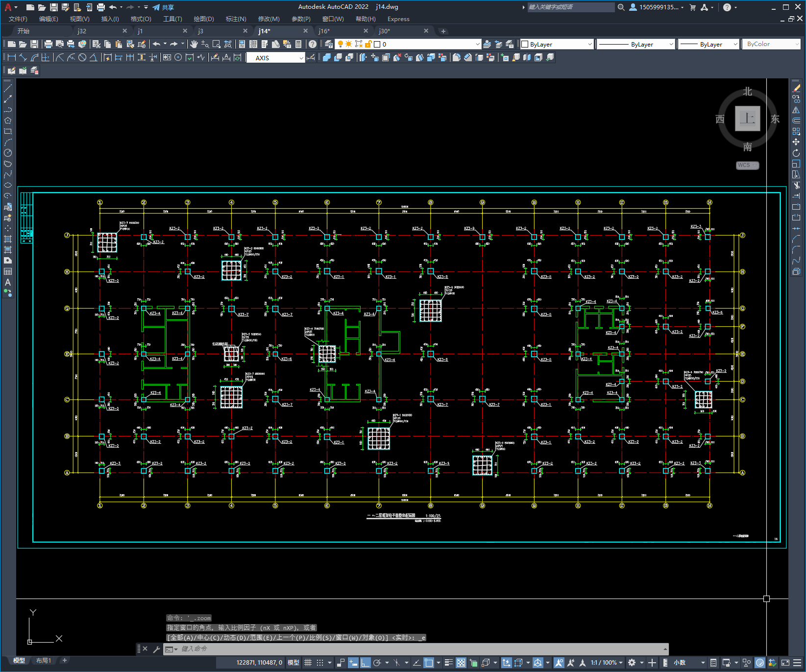Toggle lineweight display in status bar

point(448,663)
